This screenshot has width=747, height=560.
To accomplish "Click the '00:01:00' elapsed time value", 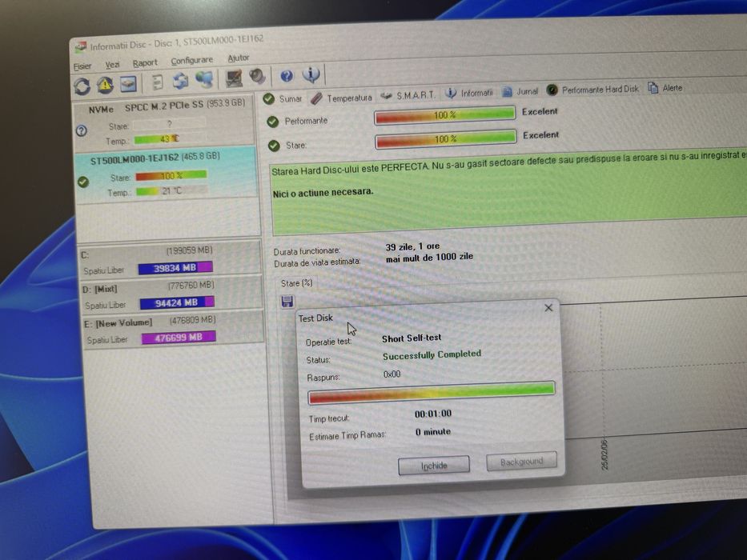I will click(433, 414).
